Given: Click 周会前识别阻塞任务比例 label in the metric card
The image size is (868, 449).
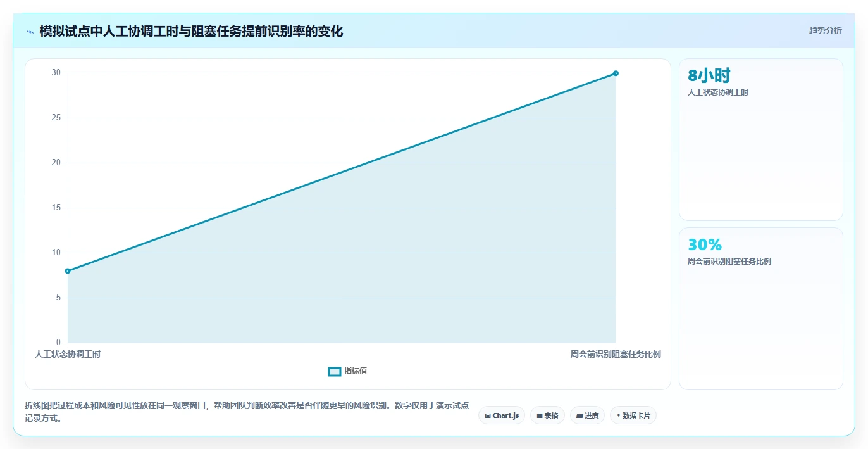Looking at the screenshot, I should (729, 262).
